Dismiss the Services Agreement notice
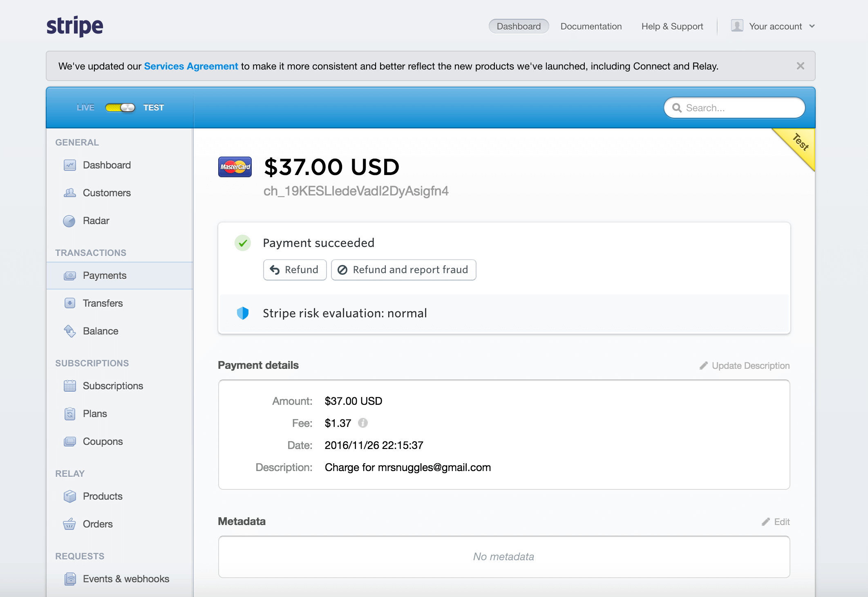 point(800,66)
